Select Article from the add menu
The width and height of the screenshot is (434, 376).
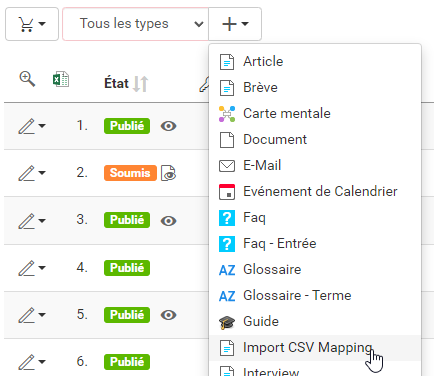tap(315, 62)
